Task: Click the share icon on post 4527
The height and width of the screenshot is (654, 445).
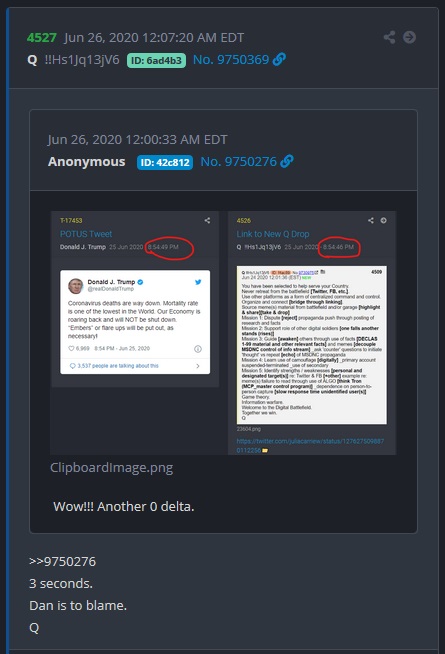Action: [390, 37]
